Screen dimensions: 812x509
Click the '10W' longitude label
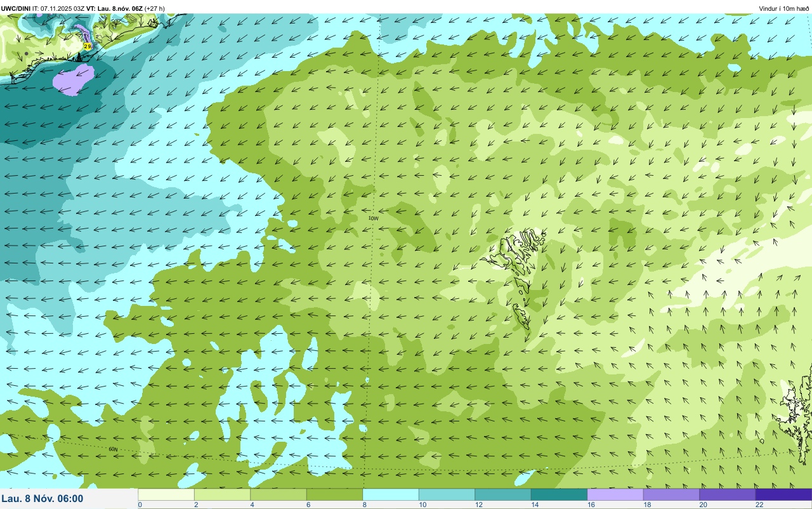[374, 218]
